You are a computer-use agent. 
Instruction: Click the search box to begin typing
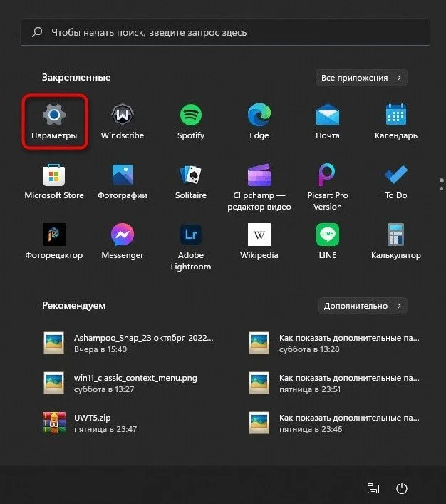click(225, 32)
